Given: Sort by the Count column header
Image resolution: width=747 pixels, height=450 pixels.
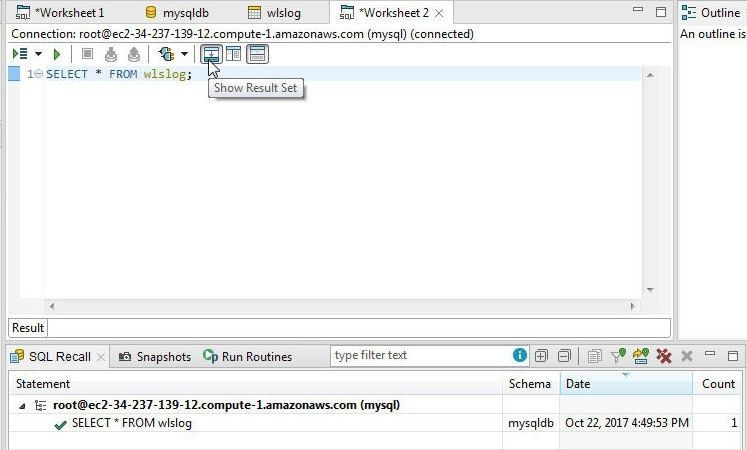Looking at the screenshot, I should (717, 384).
